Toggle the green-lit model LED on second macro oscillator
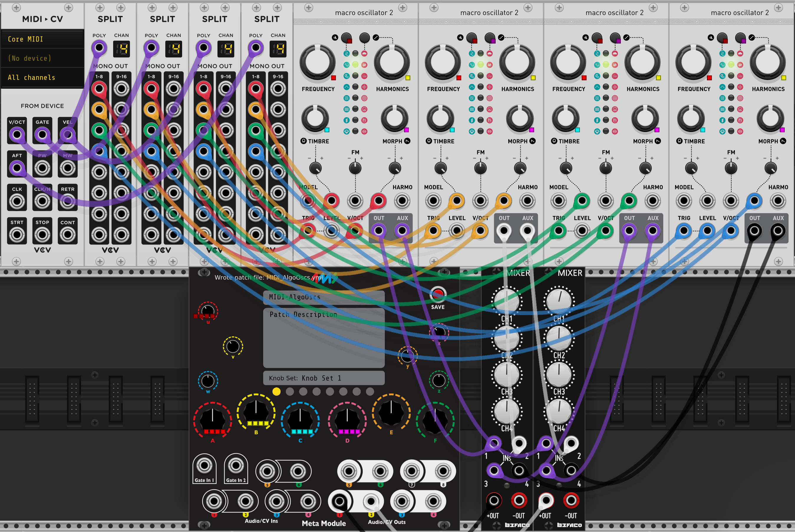Image resolution: width=795 pixels, height=532 pixels. (x=481, y=65)
